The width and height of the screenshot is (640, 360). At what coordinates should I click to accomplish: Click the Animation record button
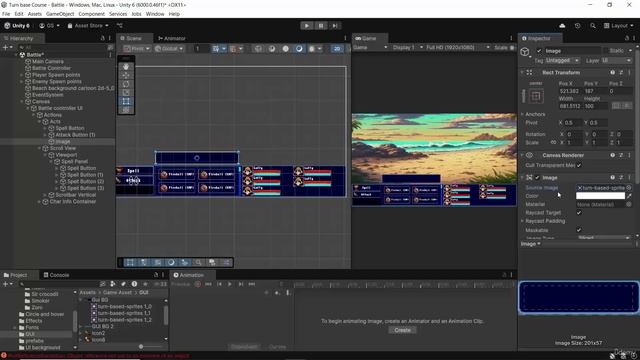pyautogui.click(x=198, y=284)
